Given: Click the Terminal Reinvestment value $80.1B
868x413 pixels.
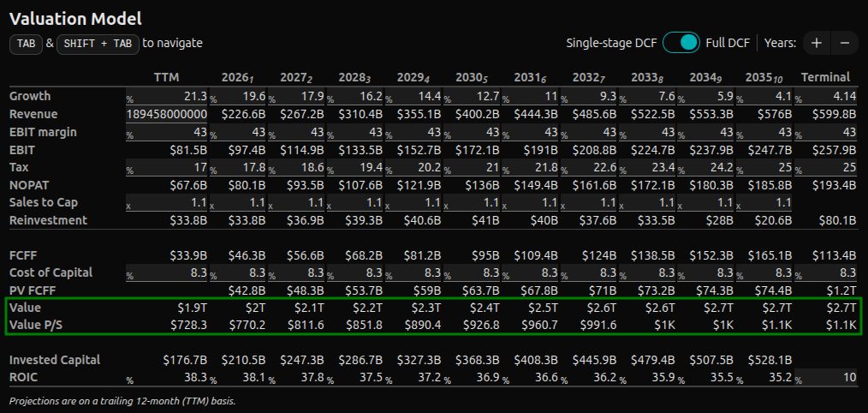Looking at the screenshot, I should [837, 220].
